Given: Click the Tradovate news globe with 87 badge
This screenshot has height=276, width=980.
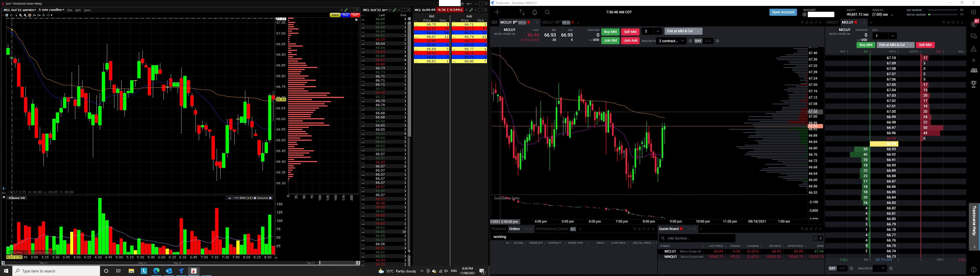Looking at the screenshot, I should pos(974,24).
